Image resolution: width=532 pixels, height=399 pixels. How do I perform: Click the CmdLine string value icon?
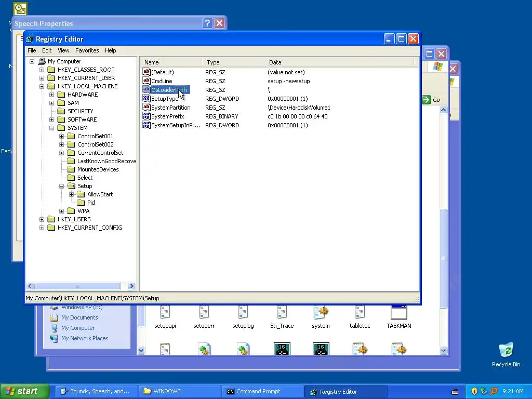pyautogui.click(x=146, y=81)
